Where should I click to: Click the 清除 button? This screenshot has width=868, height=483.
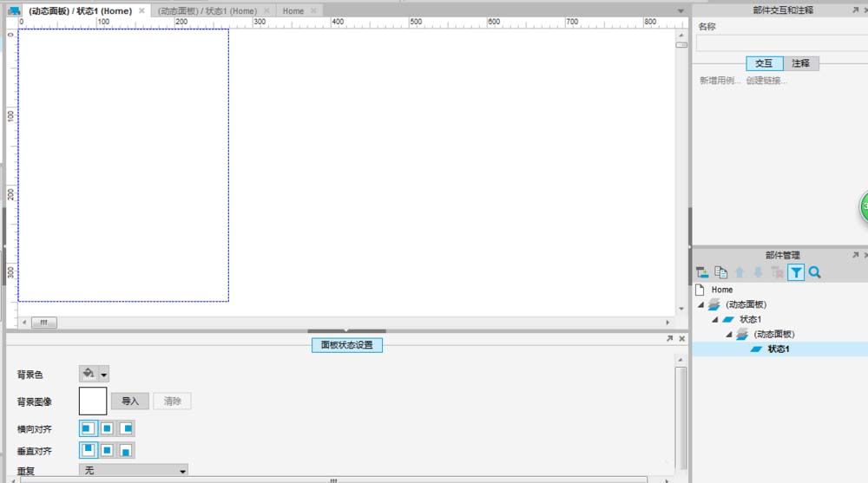pyautogui.click(x=172, y=401)
